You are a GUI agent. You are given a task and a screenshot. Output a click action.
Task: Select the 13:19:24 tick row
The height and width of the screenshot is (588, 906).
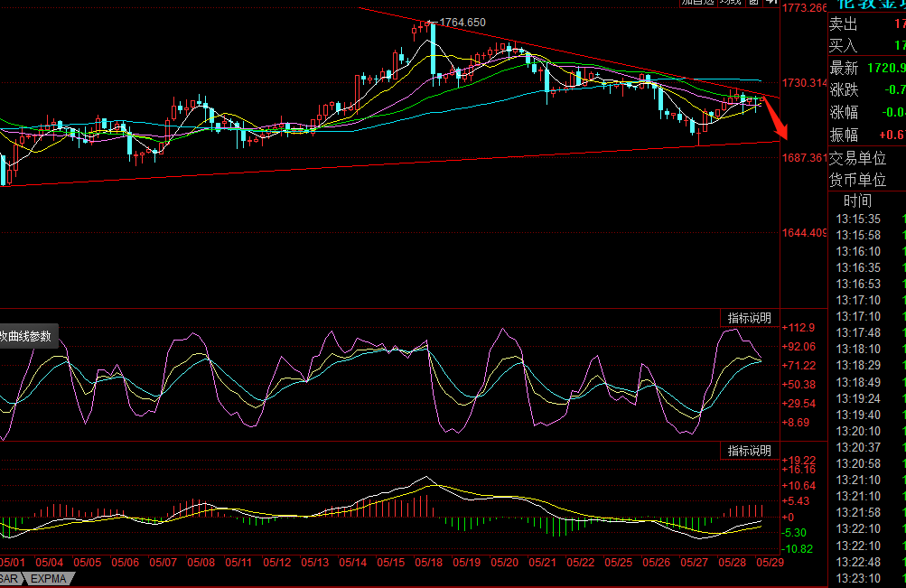click(x=867, y=398)
